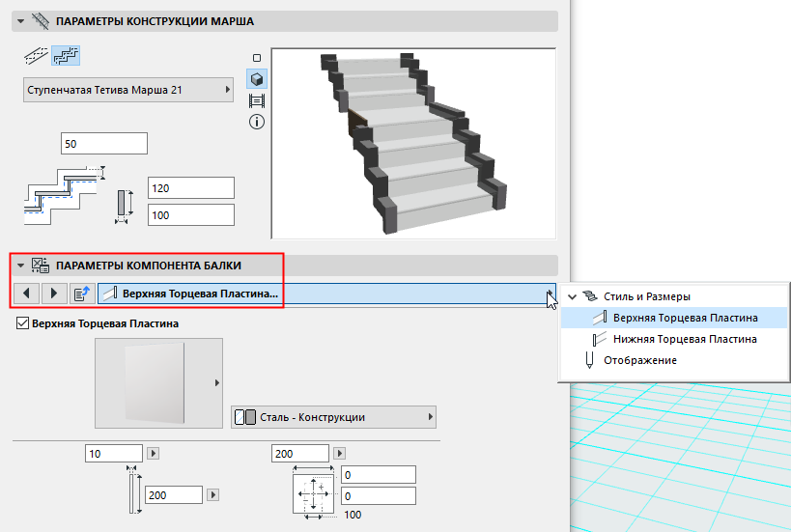Edit the lower 0 offset field
This screenshot has width=791, height=532.
pos(379,495)
